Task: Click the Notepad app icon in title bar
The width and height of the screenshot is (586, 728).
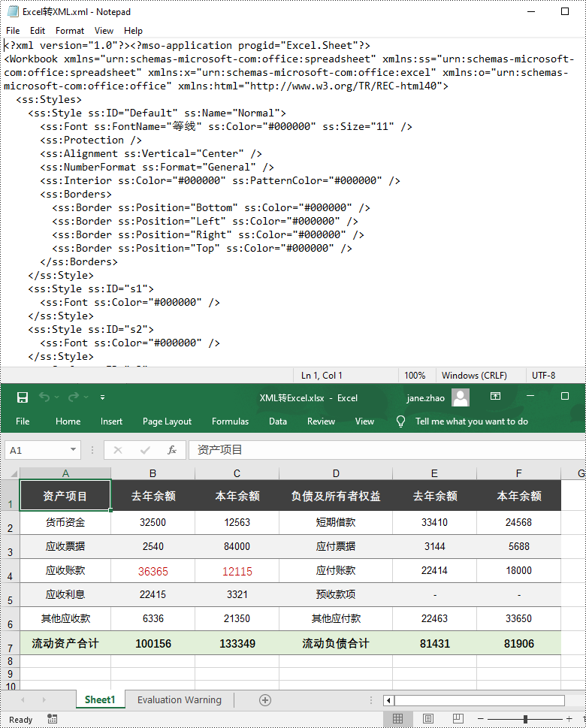Action: point(13,11)
